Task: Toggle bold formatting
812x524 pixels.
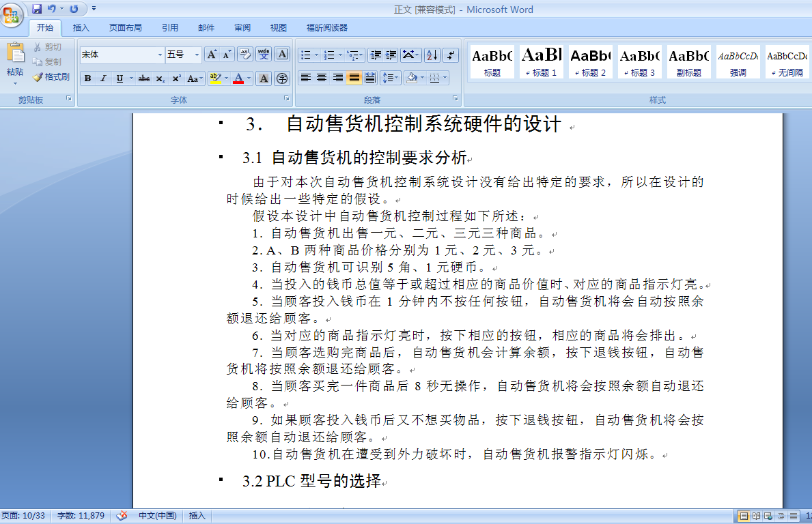Action: coord(87,78)
